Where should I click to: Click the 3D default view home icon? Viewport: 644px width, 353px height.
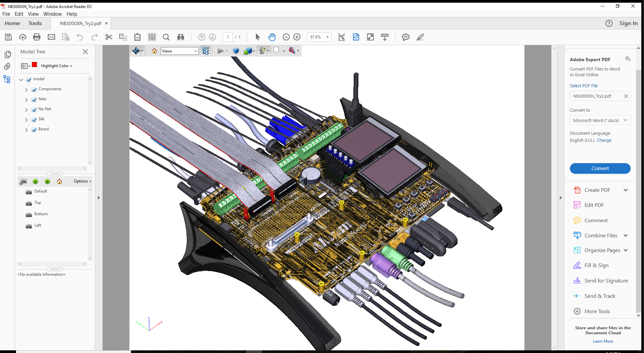click(154, 51)
